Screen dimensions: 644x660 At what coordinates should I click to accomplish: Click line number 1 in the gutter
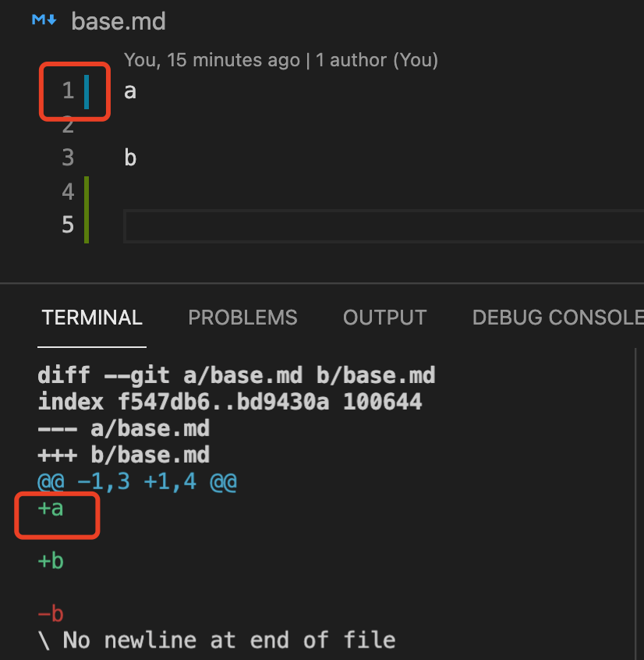[x=68, y=91]
